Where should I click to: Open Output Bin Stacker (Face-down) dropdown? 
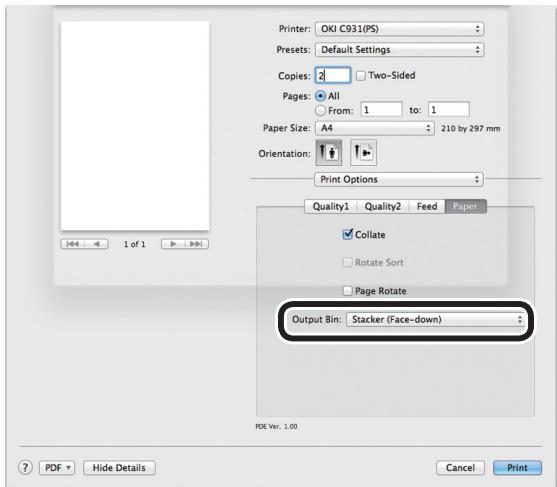pos(436,319)
